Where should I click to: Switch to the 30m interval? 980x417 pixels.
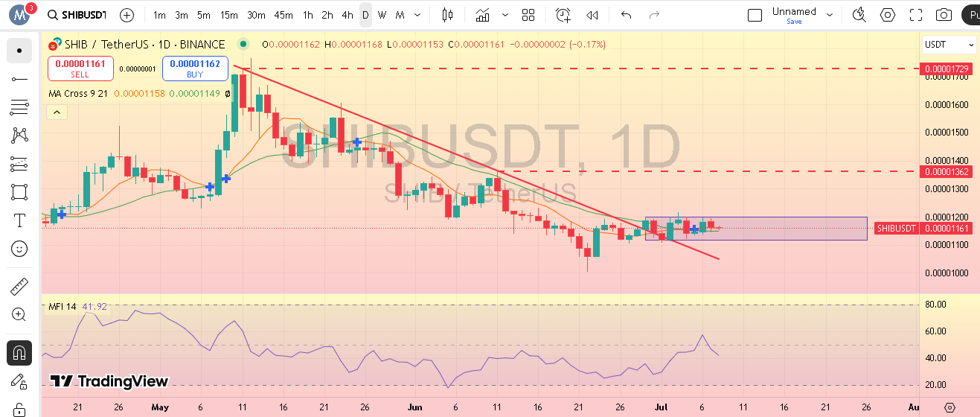click(256, 15)
